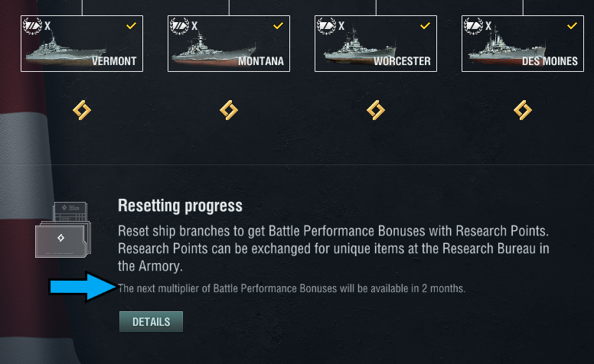This screenshot has height=364, width=594.
Task: Click the yellow checkmark on Vermont card
Action: [x=131, y=26]
